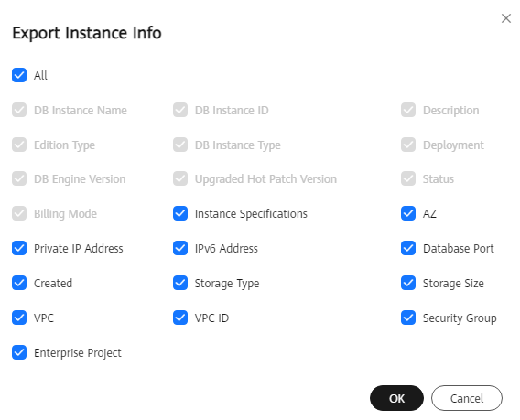Uncheck Enterprise Project checkbox
Image resolution: width=520 pixels, height=420 pixels.
[19, 352]
